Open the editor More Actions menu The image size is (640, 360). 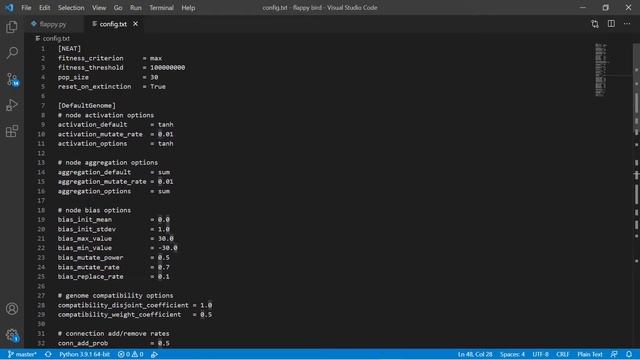tap(627, 24)
